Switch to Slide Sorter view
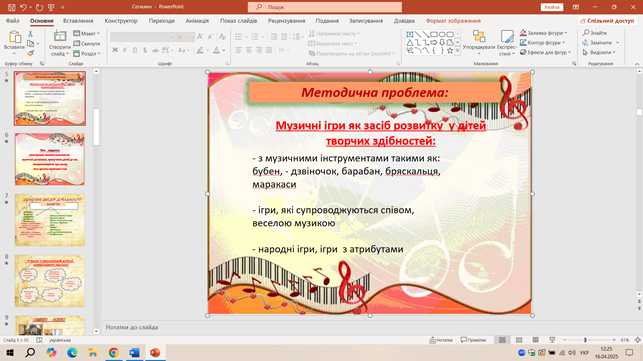This screenshot has width=643, height=361. [519, 340]
